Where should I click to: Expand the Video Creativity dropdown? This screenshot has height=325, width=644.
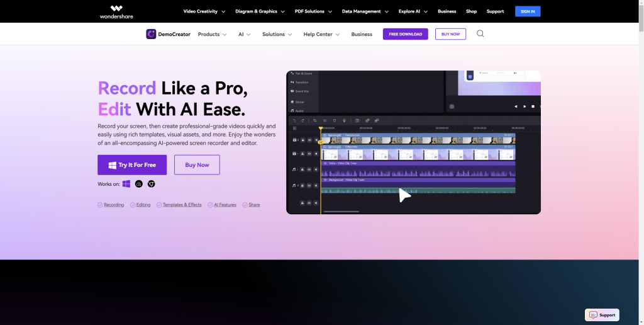[204, 11]
